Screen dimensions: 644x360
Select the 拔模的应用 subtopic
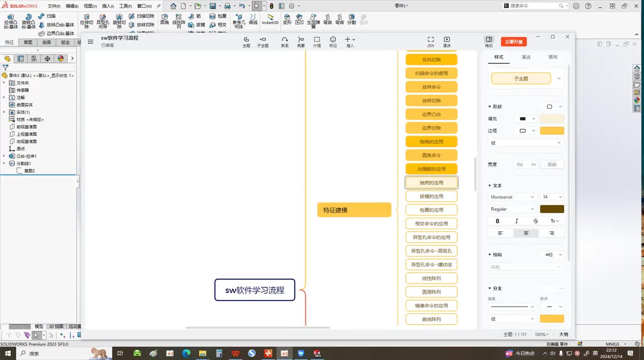(x=432, y=196)
